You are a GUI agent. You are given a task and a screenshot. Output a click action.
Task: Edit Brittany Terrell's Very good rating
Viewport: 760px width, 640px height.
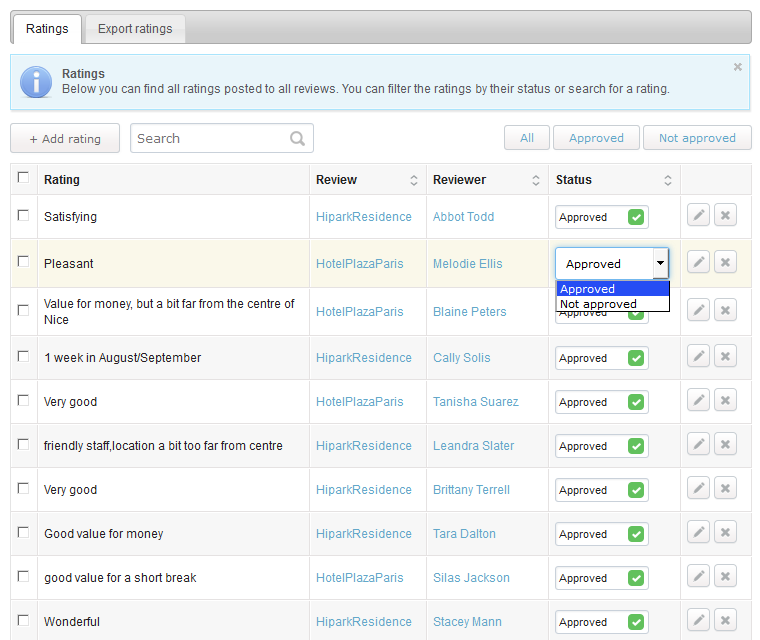(698, 488)
